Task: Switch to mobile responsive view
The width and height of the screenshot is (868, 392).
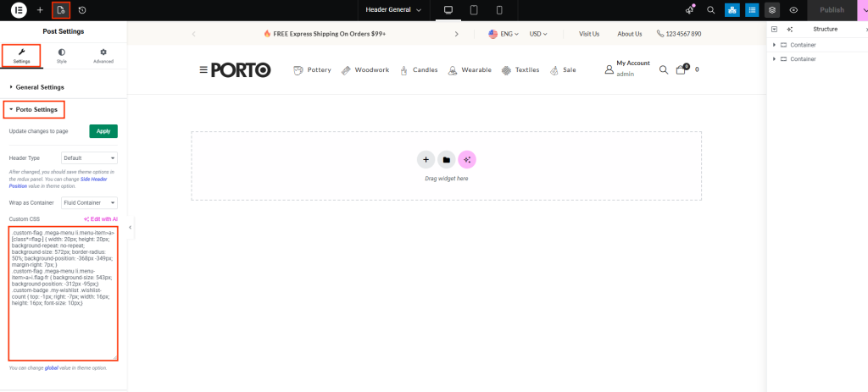Action: pyautogui.click(x=499, y=10)
